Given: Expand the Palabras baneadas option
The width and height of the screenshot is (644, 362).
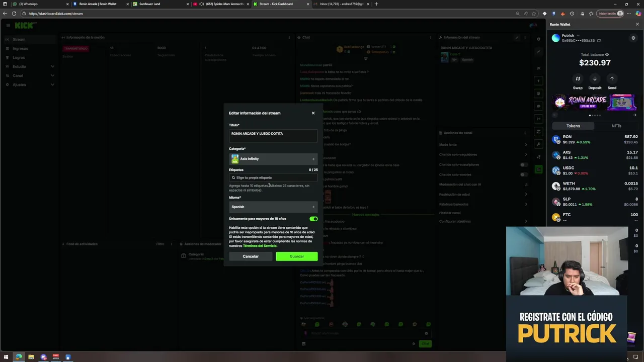Looking at the screenshot, I should [484, 204].
